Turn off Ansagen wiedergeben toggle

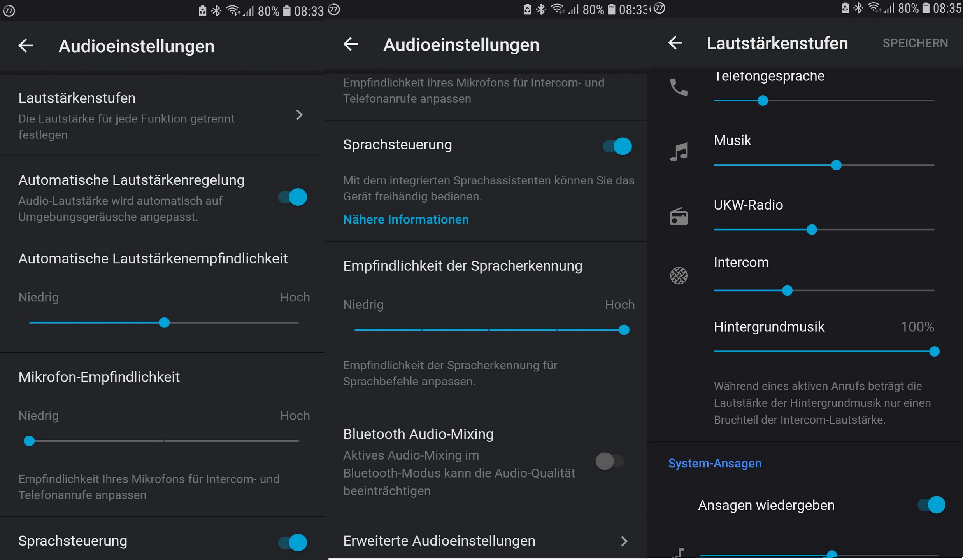931,505
